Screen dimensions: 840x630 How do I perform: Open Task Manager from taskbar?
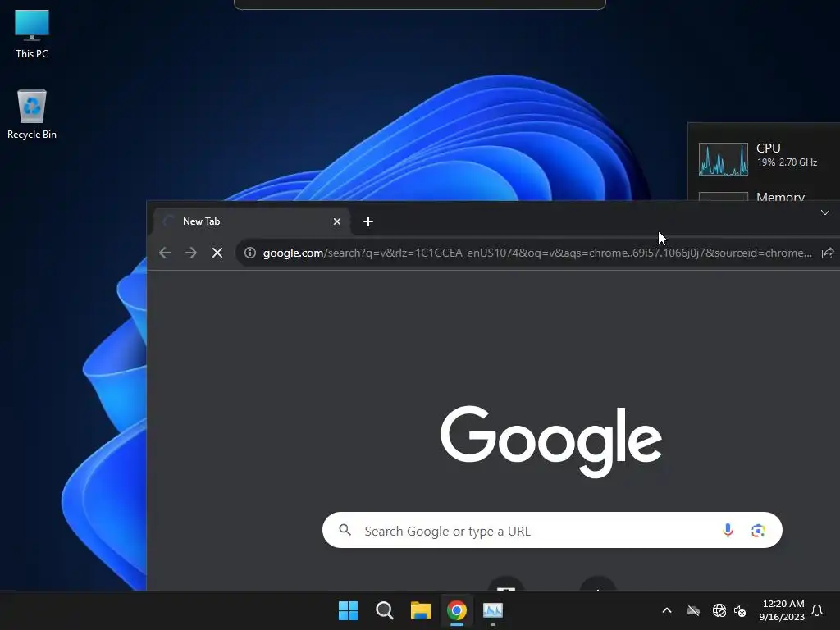[x=493, y=610]
